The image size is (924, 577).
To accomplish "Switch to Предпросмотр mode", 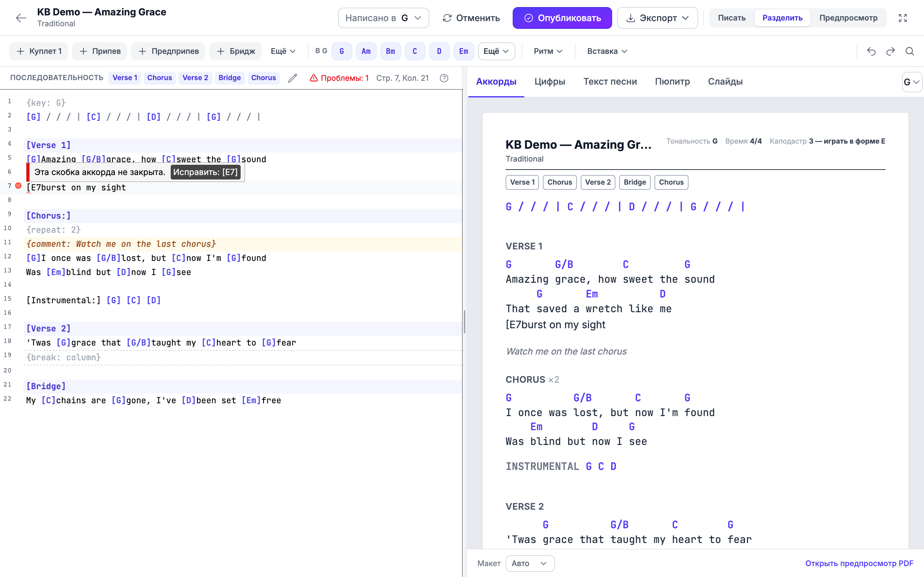I will [848, 18].
